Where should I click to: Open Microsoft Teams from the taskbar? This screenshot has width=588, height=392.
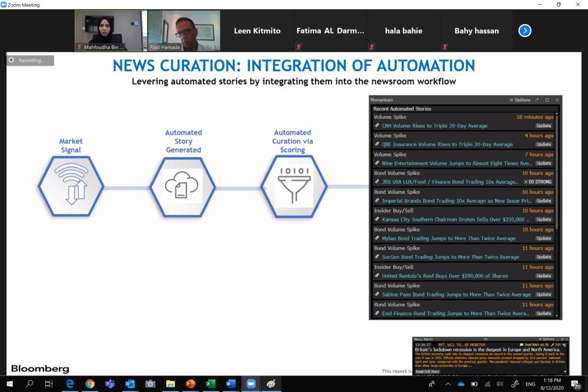110,384
